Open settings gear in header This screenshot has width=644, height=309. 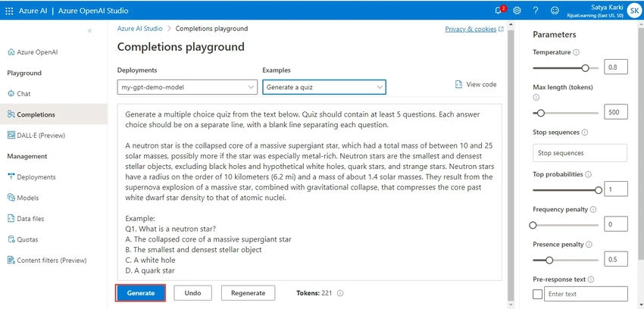[x=517, y=11]
